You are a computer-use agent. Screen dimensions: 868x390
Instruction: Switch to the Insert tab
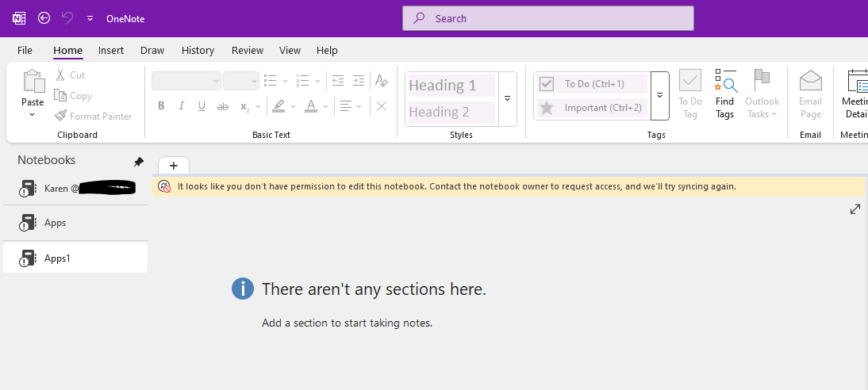point(111,51)
